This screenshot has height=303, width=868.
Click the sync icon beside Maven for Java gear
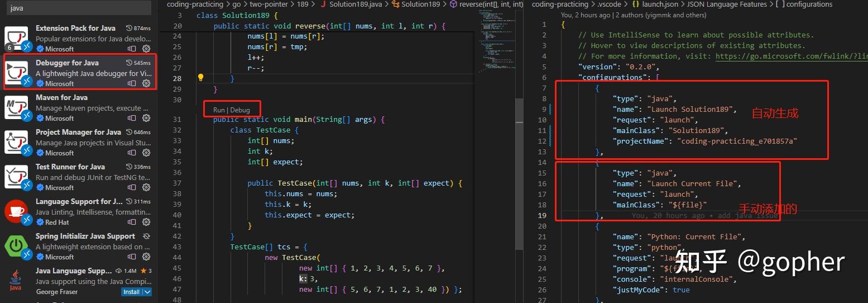(132, 119)
